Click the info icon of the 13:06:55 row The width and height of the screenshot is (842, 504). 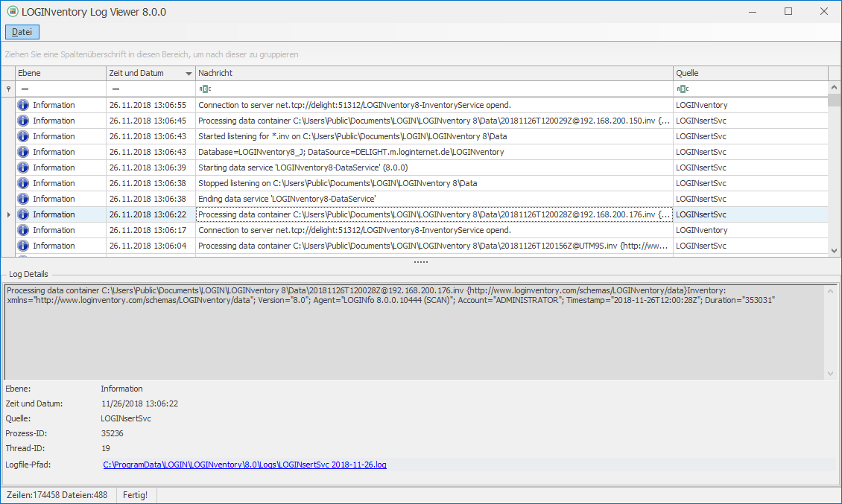(23, 105)
